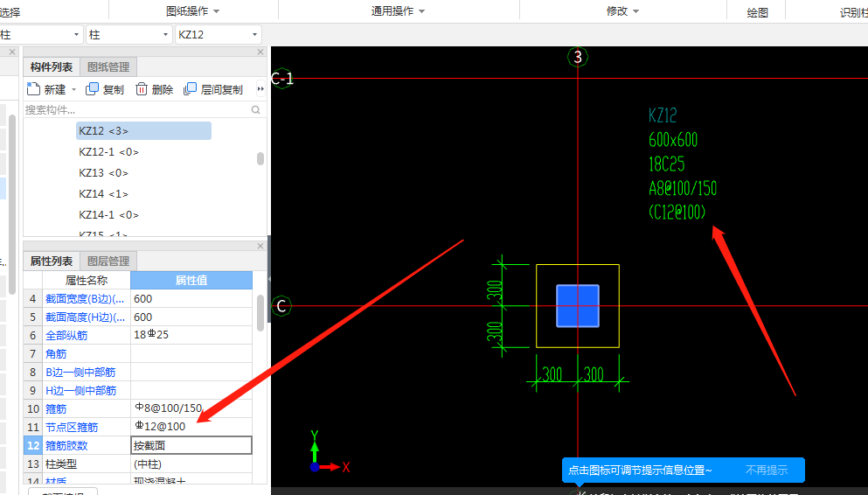Image resolution: width=868 pixels, height=495 pixels.
Task: Click the KZ12 label in drawing
Action: click(663, 115)
